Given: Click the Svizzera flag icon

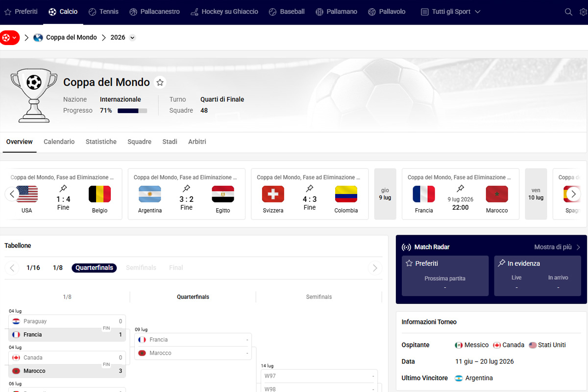Looking at the screenshot, I should point(273,194).
